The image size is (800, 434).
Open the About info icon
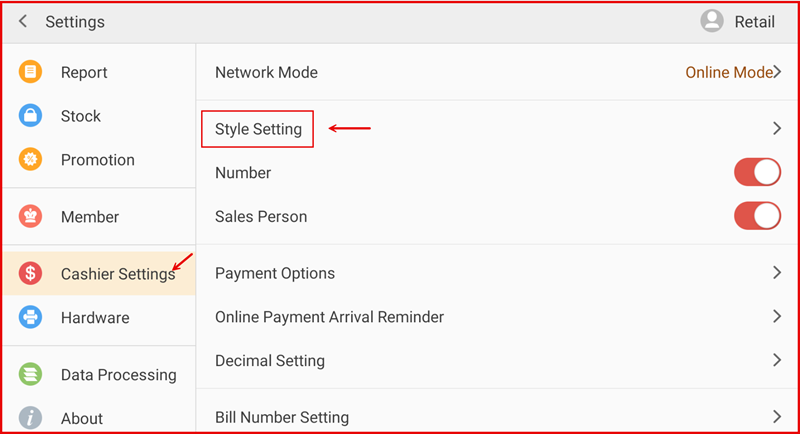pos(31,418)
